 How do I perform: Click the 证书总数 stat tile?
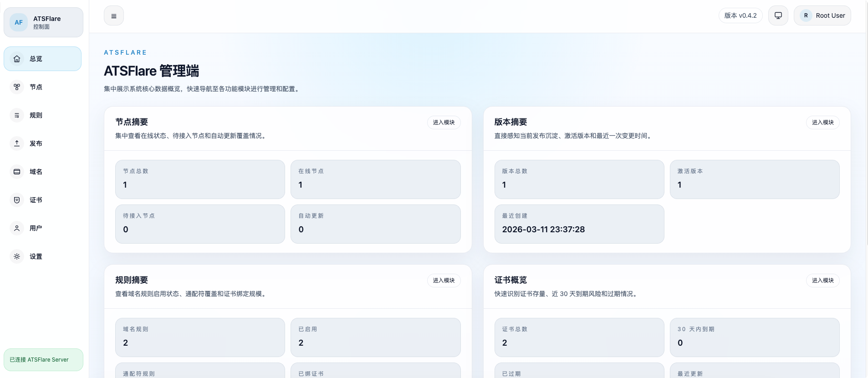tap(579, 337)
